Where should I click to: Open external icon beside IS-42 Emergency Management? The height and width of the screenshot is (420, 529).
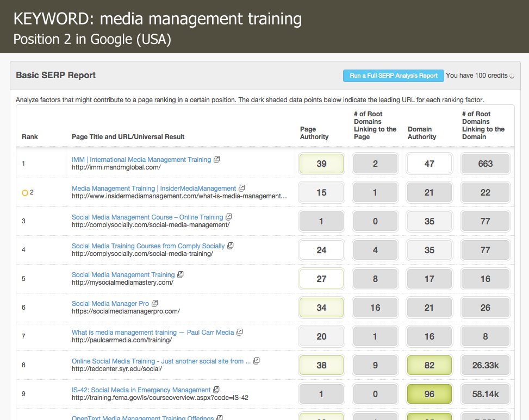[x=216, y=390]
